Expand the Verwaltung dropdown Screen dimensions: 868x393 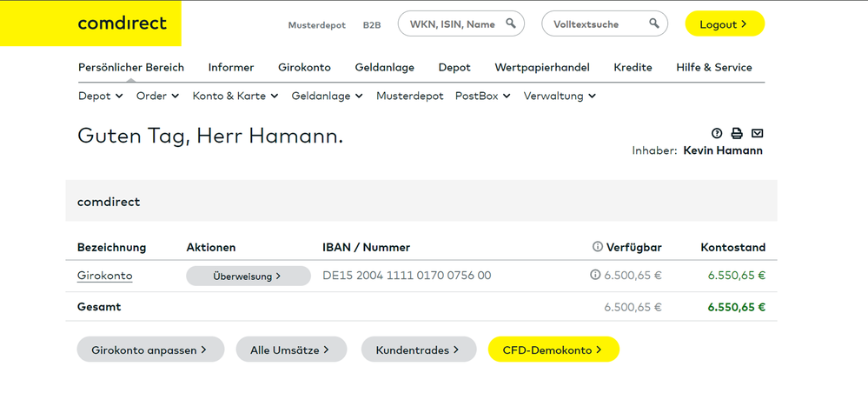(x=560, y=96)
